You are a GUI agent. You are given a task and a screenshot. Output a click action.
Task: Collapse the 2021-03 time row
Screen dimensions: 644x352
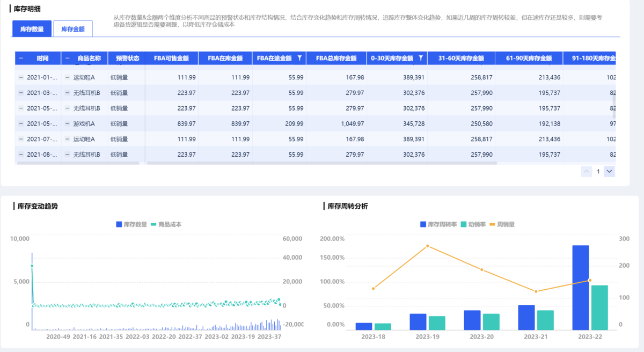21,93
